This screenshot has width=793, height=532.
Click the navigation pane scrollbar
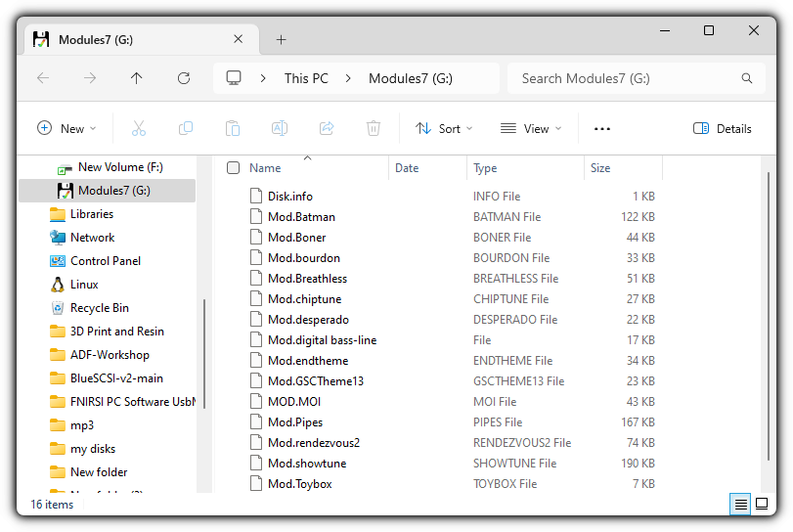point(204,354)
